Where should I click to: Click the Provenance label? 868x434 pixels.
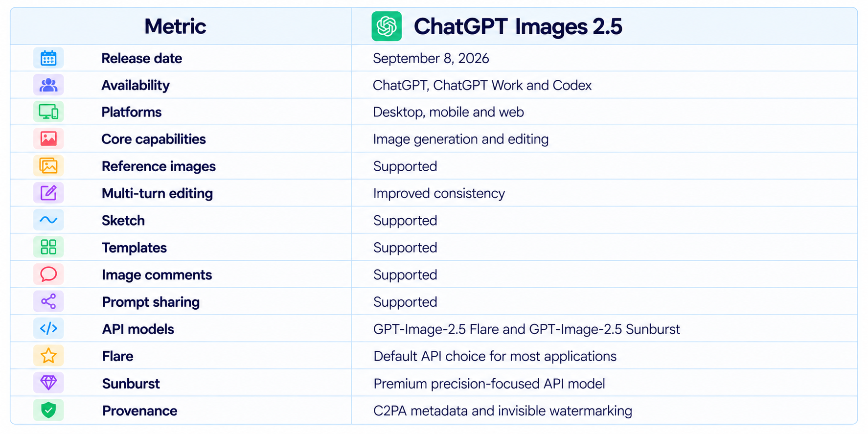[139, 411]
